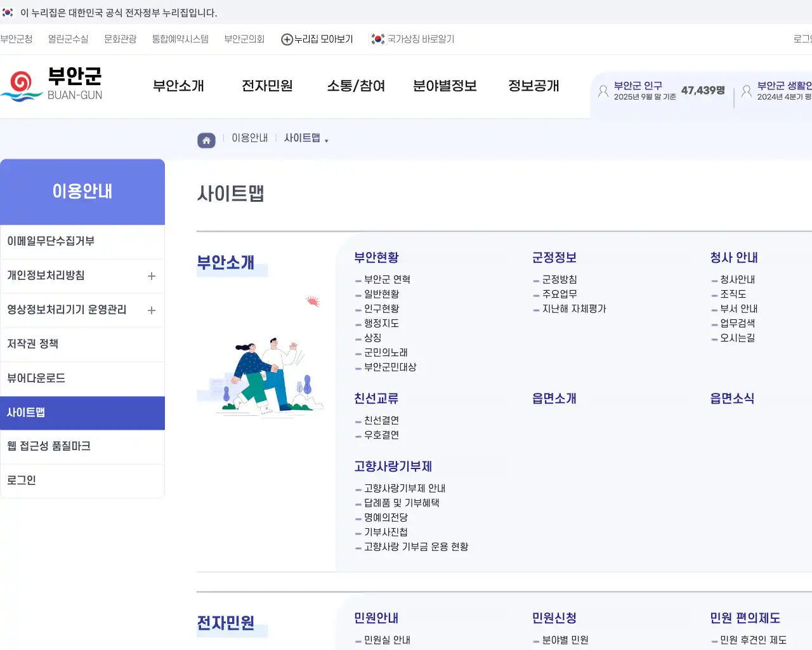Open 일반현황 sitemap link
This screenshot has height=650, width=812.
[381, 294]
